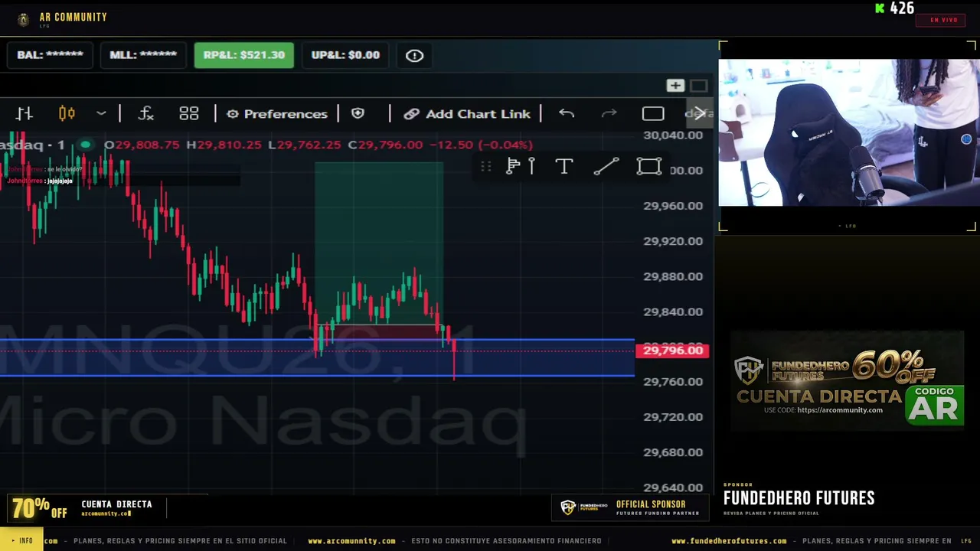980x551 pixels.
Task: Click the RP&L $521.30 badge
Action: (x=244, y=55)
